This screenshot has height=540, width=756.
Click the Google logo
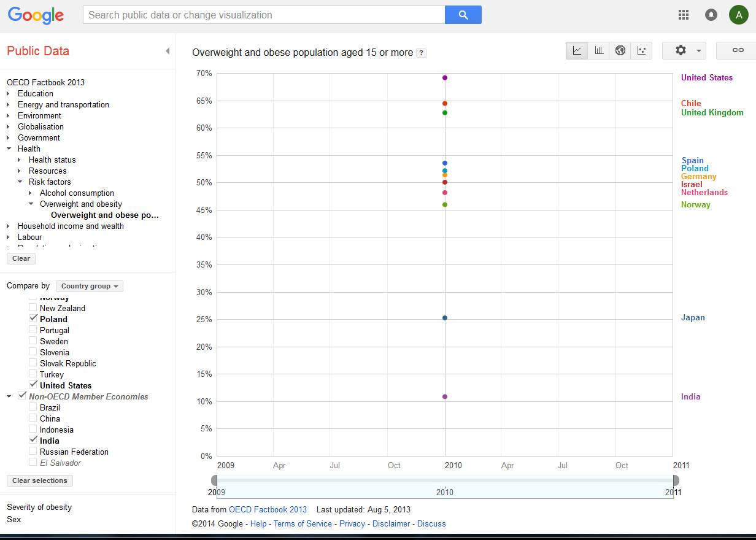(x=36, y=15)
